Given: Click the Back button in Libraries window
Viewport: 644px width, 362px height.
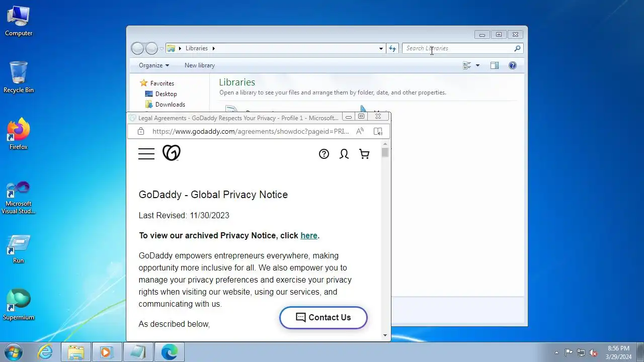Looking at the screenshot, I should point(137,48).
